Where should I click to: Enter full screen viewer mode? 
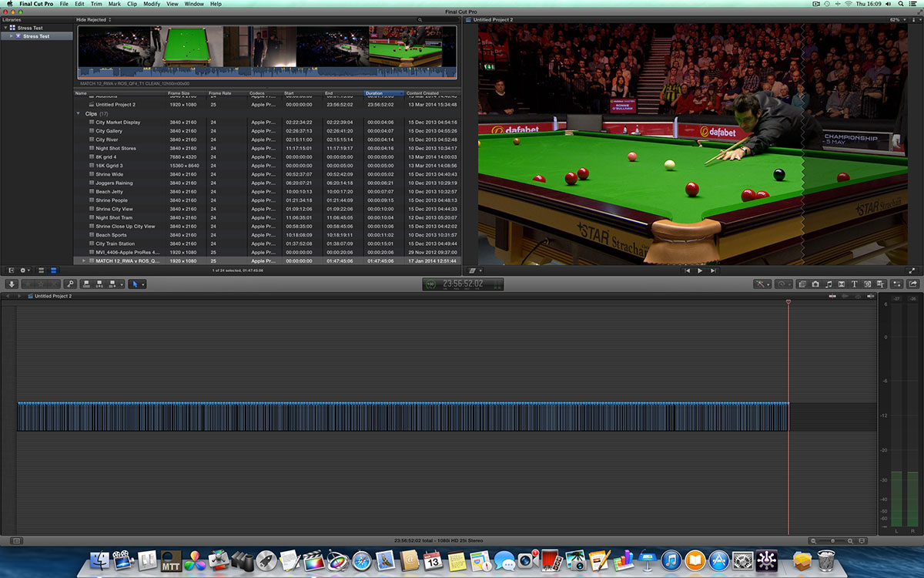coord(912,271)
